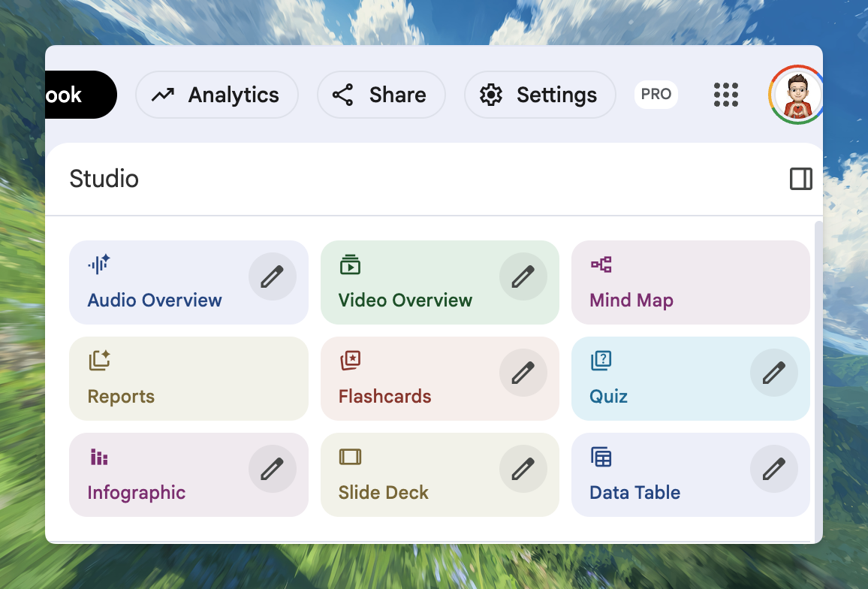
Task: Customize Data Table with pencil icon
Action: (x=773, y=469)
